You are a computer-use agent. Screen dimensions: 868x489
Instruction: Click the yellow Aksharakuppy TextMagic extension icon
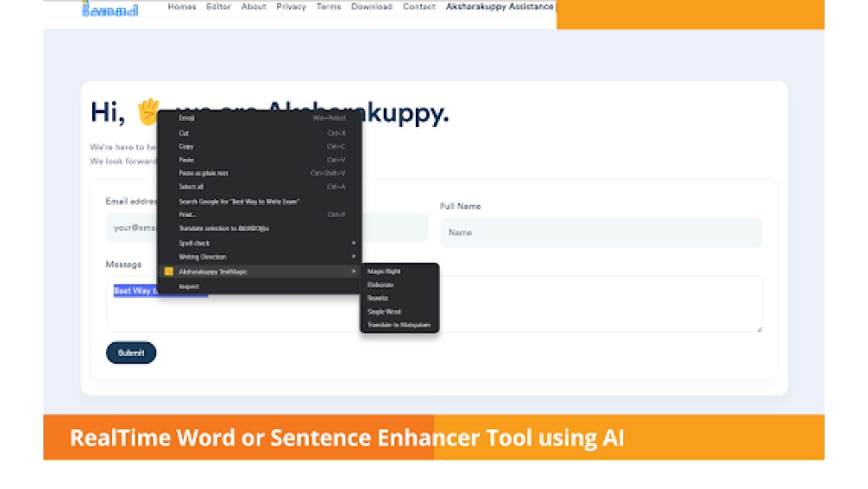coord(169,271)
